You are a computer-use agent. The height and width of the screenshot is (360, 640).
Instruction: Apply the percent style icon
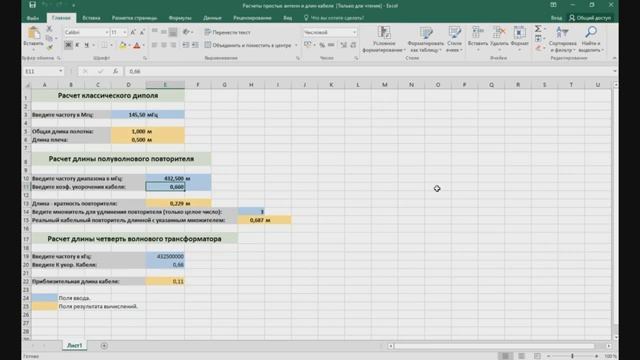(x=322, y=45)
